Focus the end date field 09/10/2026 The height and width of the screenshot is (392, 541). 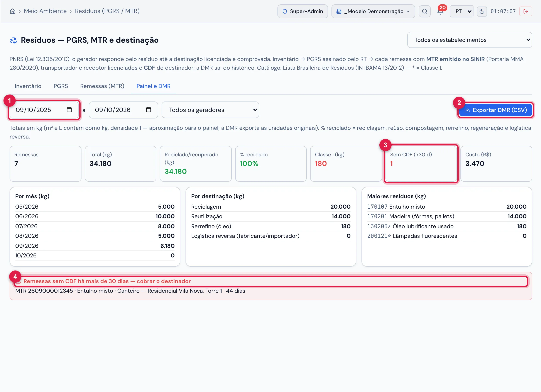pyautogui.click(x=123, y=110)
